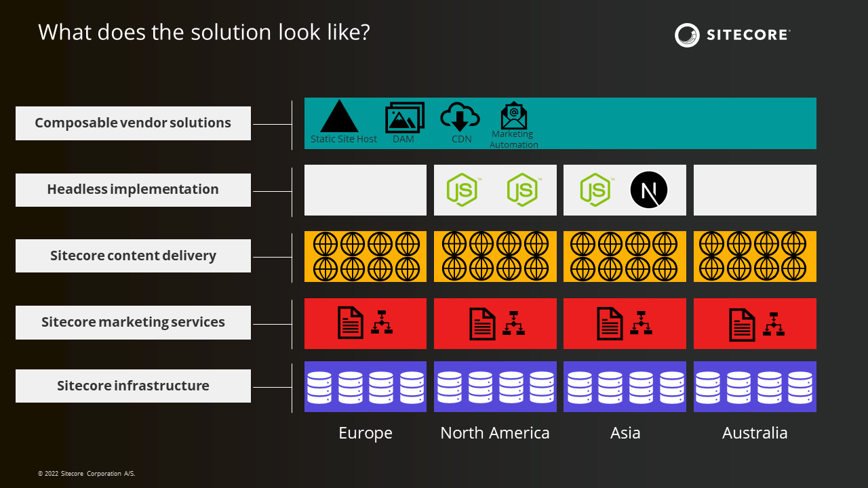The height and width of the screenshot is (488, 868).
Task: Click the Asia region label
Action: (625, 433)
